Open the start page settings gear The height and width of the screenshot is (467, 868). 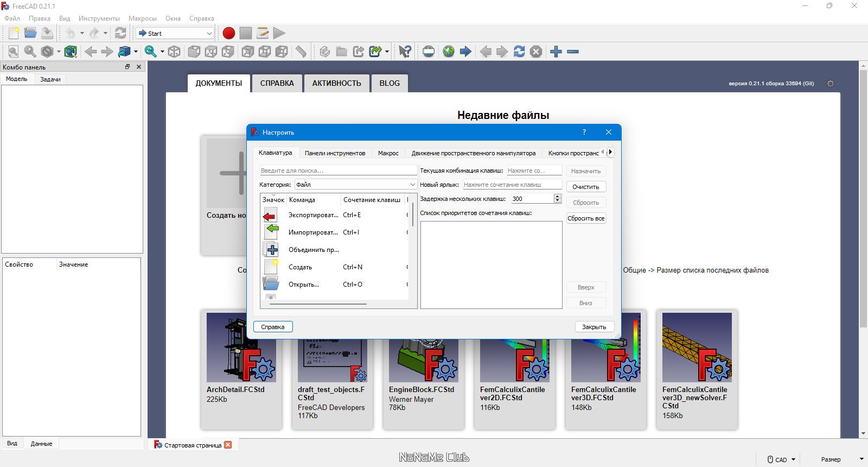[x=830, y=84]
